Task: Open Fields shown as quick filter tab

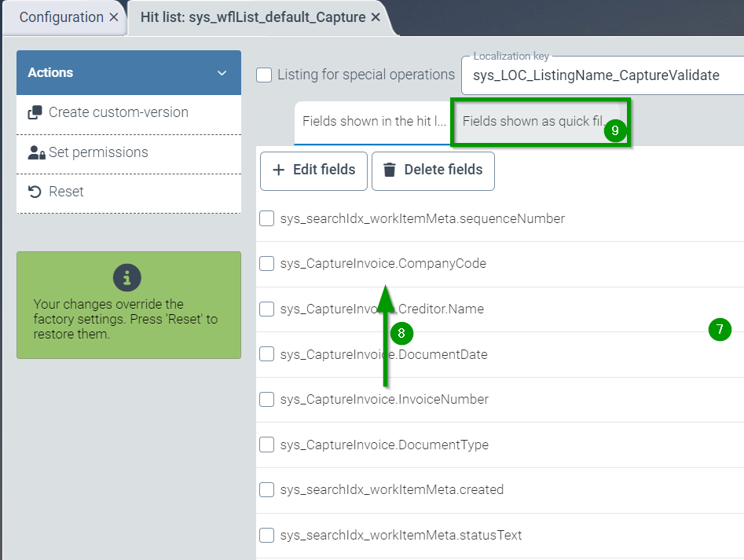Action: [533, 122]
